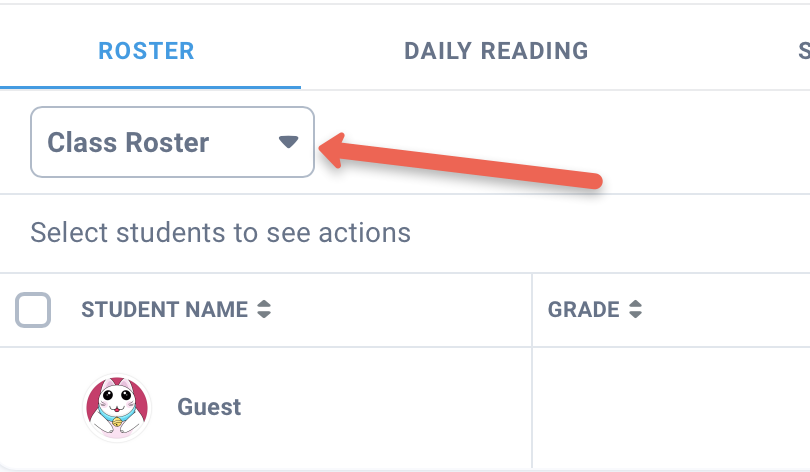The image size is (810, 472).
Task: Sort the roster by Student Name header
Action: click(164, 310)
